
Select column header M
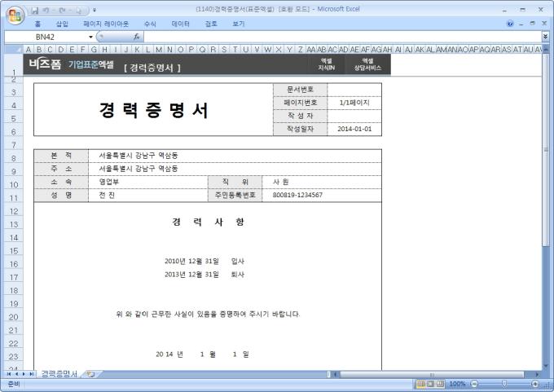(159, 50)
